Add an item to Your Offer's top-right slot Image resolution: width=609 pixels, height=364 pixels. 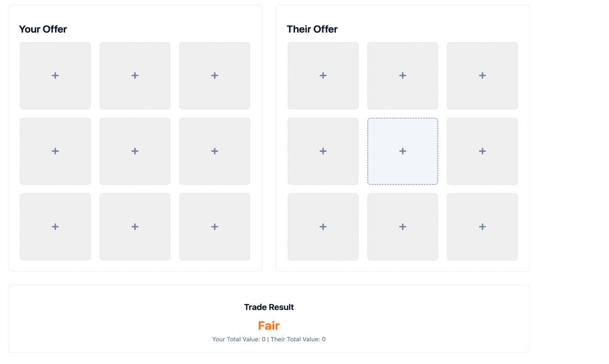[214, 75]
